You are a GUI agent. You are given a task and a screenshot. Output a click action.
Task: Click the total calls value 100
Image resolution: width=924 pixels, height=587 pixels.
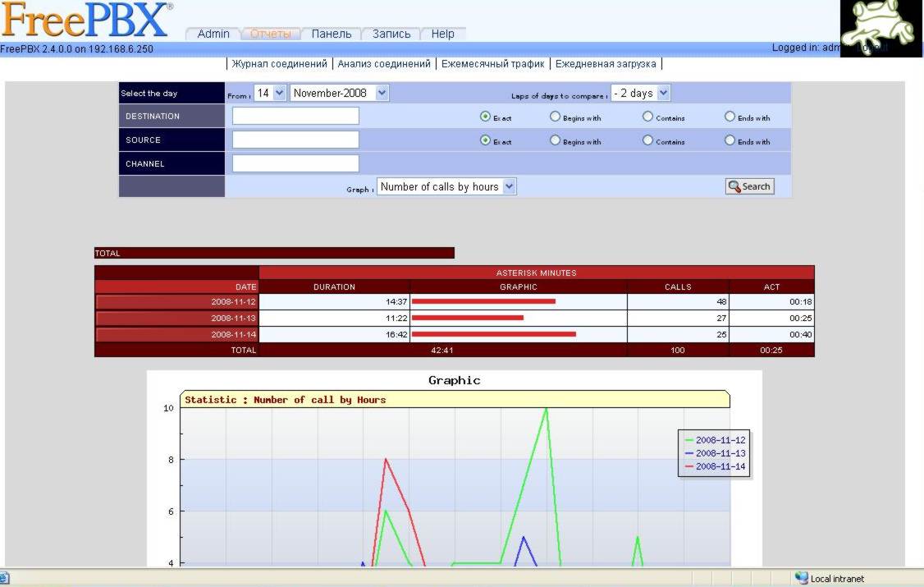pyautogui.click(x=678, y=350)
